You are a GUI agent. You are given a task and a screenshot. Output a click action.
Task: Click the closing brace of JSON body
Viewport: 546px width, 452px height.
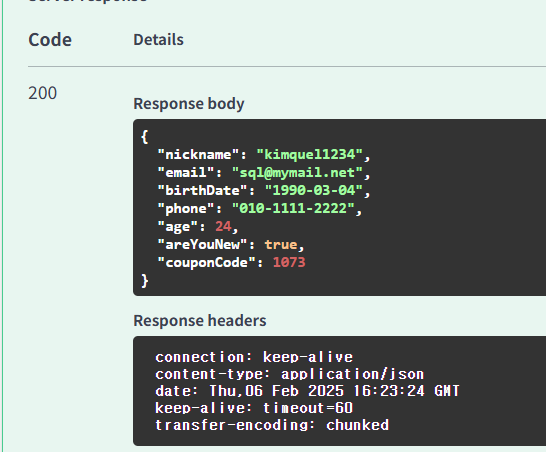(145, 281)
